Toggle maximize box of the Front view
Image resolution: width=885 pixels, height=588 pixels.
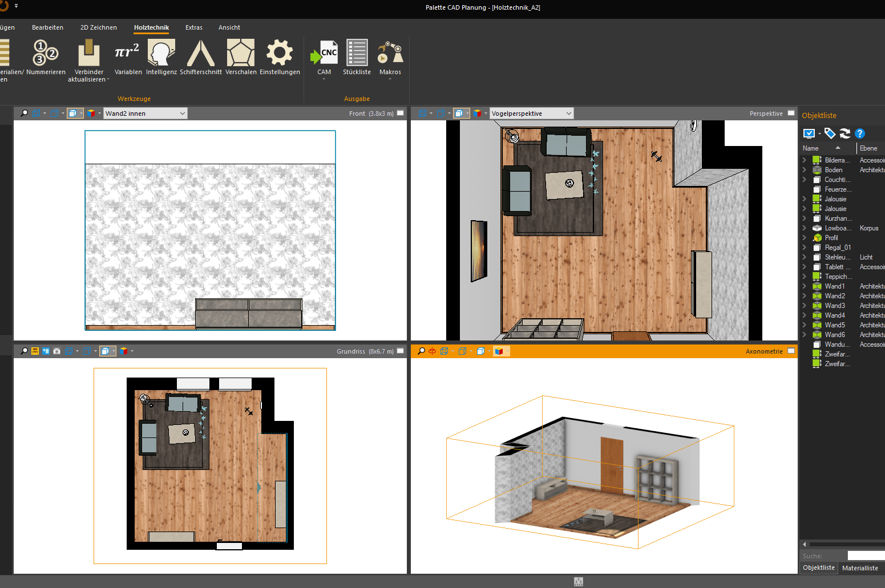click(x=401, y=113)
